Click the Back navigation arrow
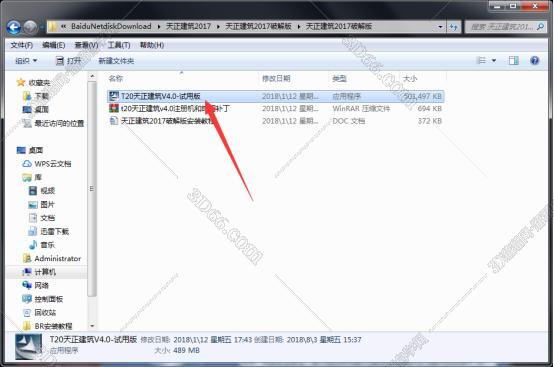Viewport: 554px width, 367px height. pyautogui.click(x=14, y=27)
